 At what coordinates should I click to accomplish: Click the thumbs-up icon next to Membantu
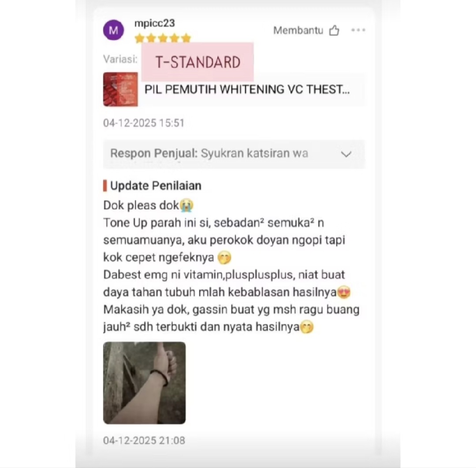click(334, 30)
